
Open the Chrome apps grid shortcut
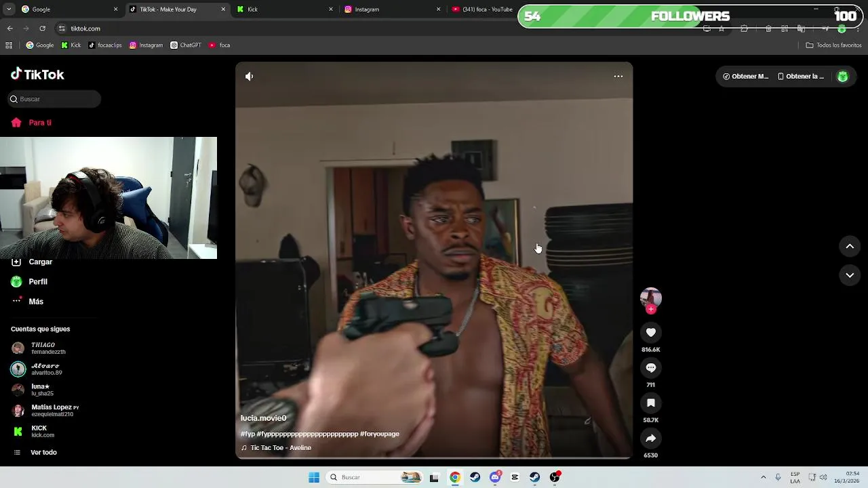(9, 45)
